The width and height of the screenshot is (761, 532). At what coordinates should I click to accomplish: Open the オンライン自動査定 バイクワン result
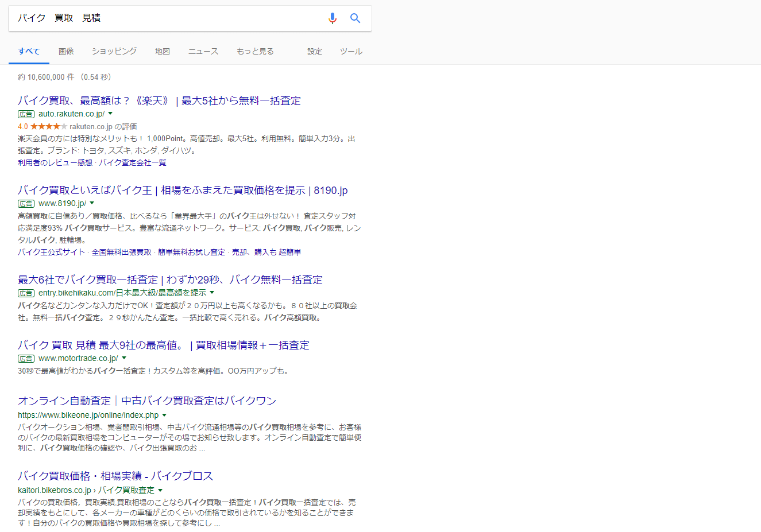click(147, 401)
